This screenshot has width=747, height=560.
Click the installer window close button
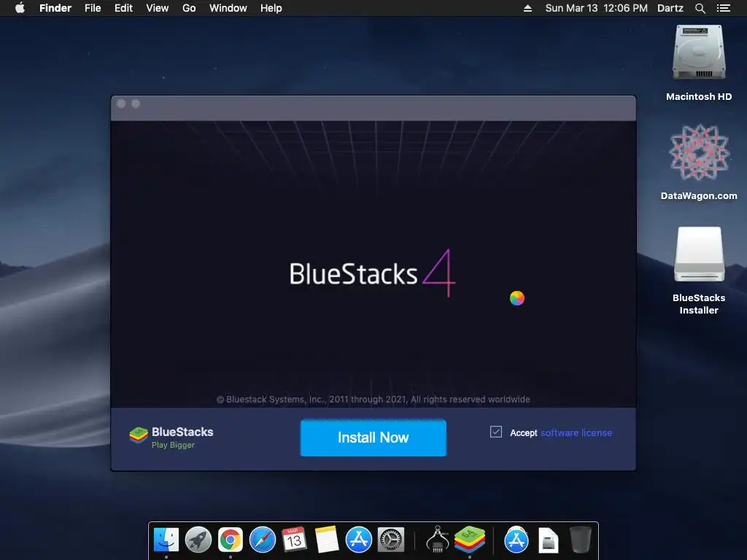point(121,104)
